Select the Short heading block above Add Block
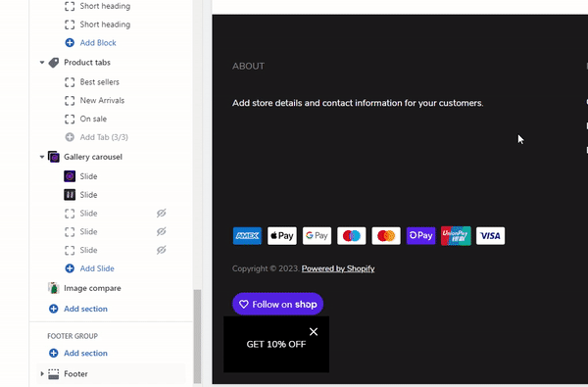The width and height of the screenshot is (588, 387). 105,24
